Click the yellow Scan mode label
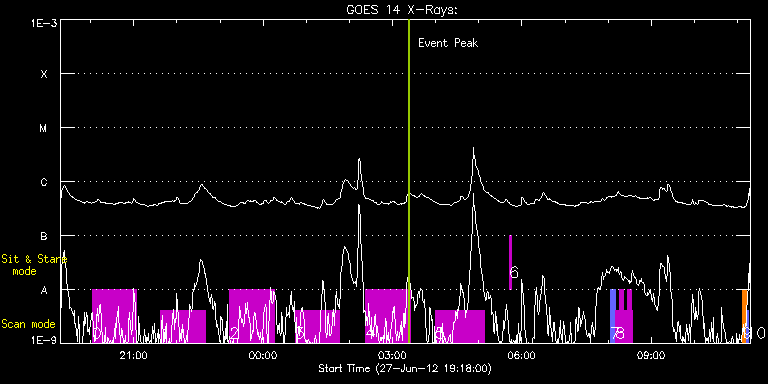 (x=28, y=324)
